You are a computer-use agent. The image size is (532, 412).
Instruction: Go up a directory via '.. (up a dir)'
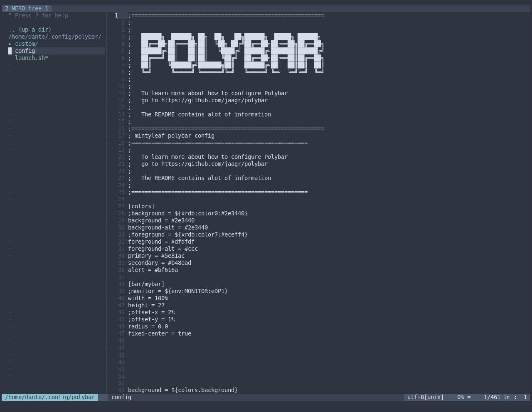tap(30, 30)
